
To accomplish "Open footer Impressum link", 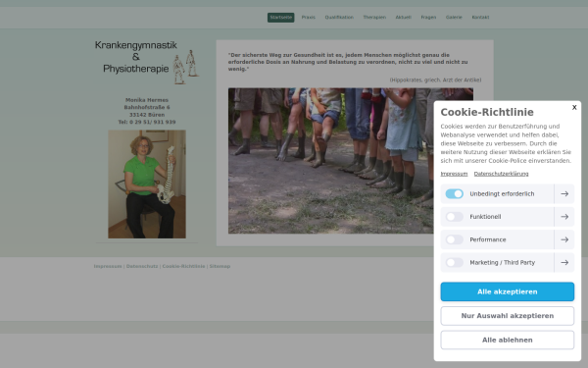I will [108, 266].
